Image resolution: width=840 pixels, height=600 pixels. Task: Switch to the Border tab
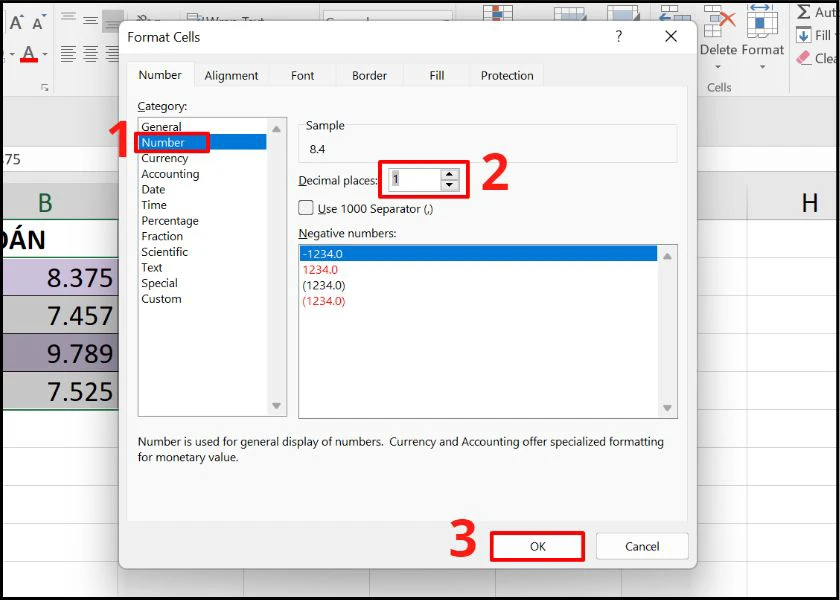tap(369, 76)
